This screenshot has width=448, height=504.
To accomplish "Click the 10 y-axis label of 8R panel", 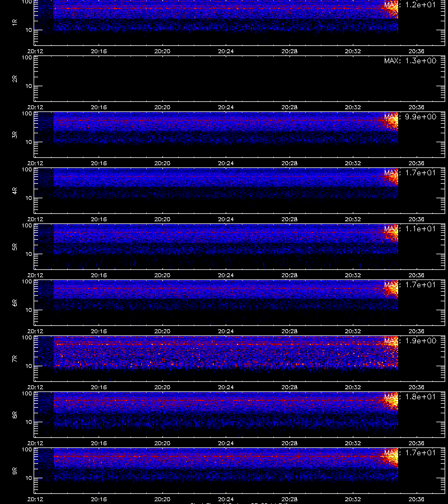I will [29, 422].
